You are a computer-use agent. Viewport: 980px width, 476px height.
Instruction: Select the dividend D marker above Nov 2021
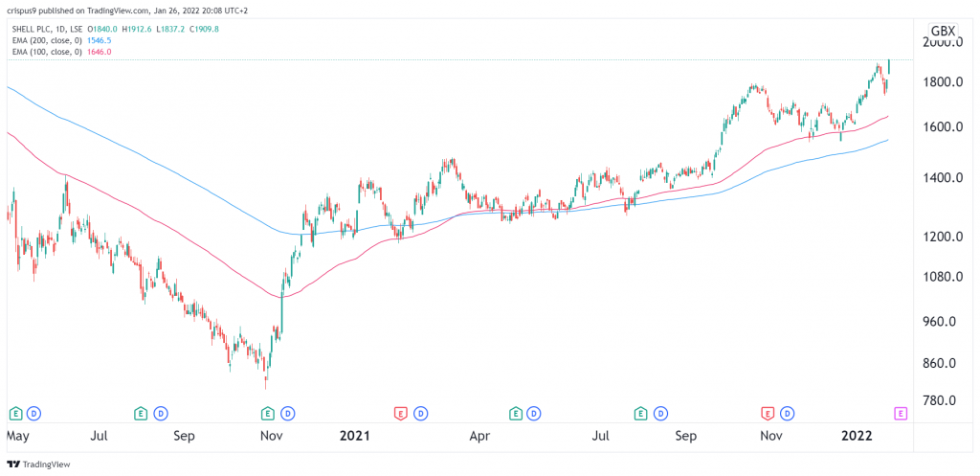[788, 413]
